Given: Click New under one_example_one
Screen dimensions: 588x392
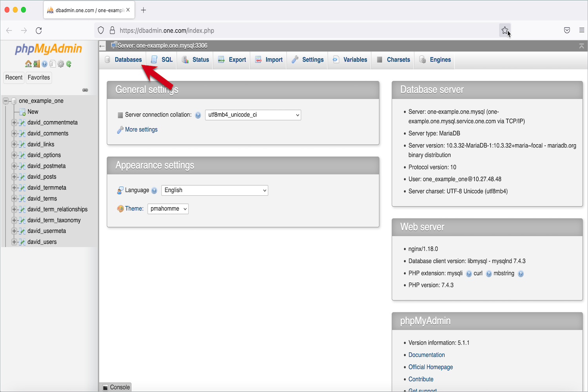Looking at the screenshot, I should pos(33,112).
